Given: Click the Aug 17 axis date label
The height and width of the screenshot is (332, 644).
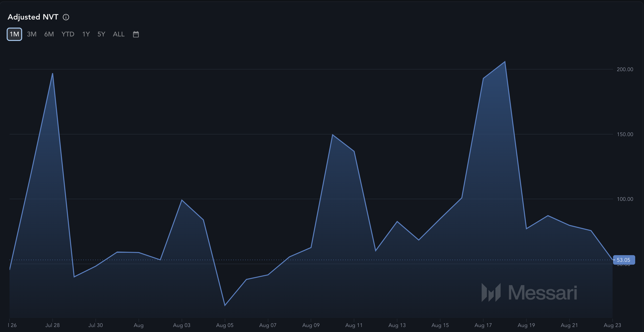Looking at the screenshot, I should pos(483,325).
